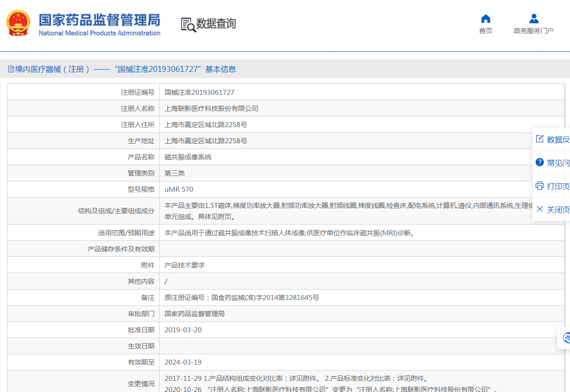
Task: Click 生产地址 value 上海市嘉定区城北路2258号
Action: pyautogui.click(x=206, y=141)
